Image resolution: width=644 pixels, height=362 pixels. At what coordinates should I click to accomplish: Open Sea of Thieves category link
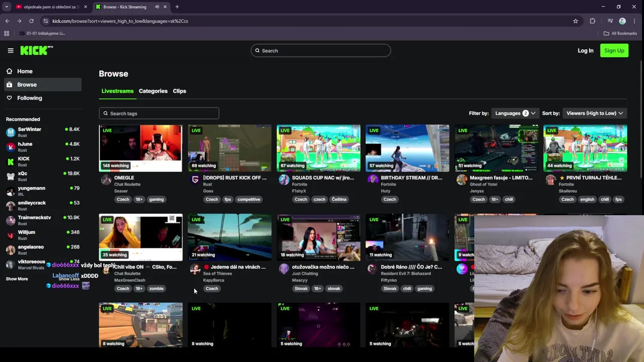[218, 274]
